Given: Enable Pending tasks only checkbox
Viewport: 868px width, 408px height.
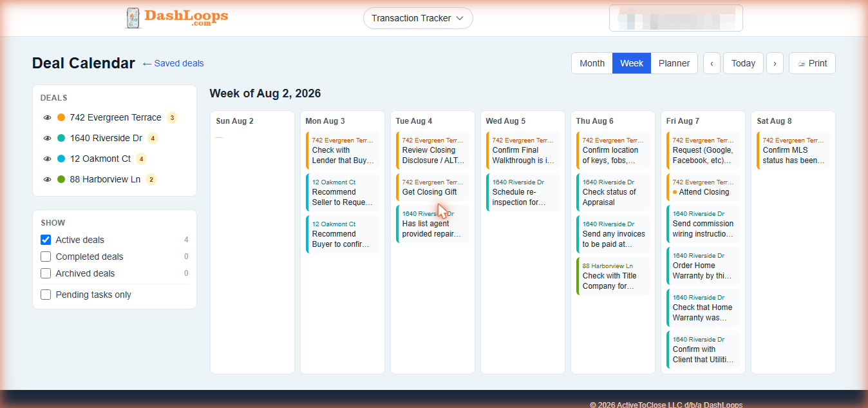Looking at the screenshot, I should tap(46, 295).
